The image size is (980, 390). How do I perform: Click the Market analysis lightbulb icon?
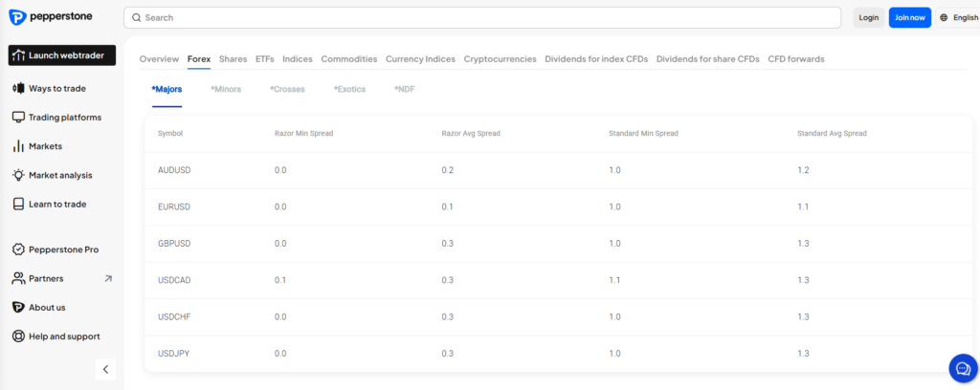coord(18,175)
